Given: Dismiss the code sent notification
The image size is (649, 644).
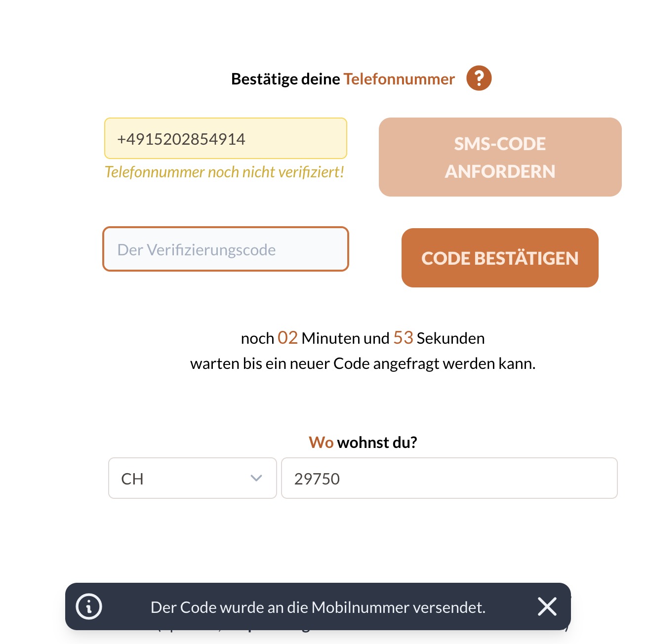Looking at the screenshot, I should (x=547, y=606).
